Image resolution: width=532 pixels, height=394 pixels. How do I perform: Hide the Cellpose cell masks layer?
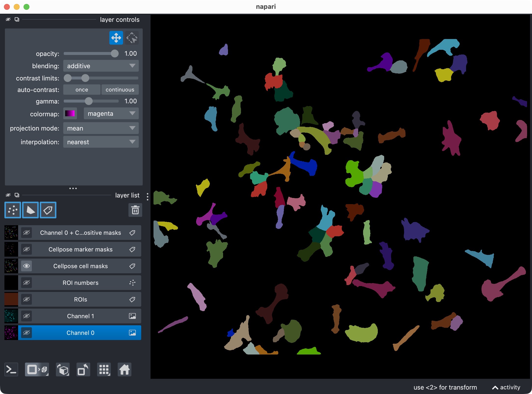pyautogui.click(x=26, y=266)
